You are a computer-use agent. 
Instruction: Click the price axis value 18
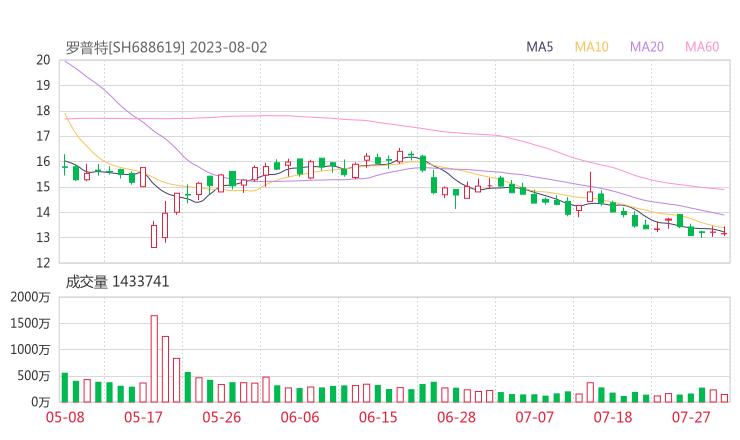tap(43, 111)
